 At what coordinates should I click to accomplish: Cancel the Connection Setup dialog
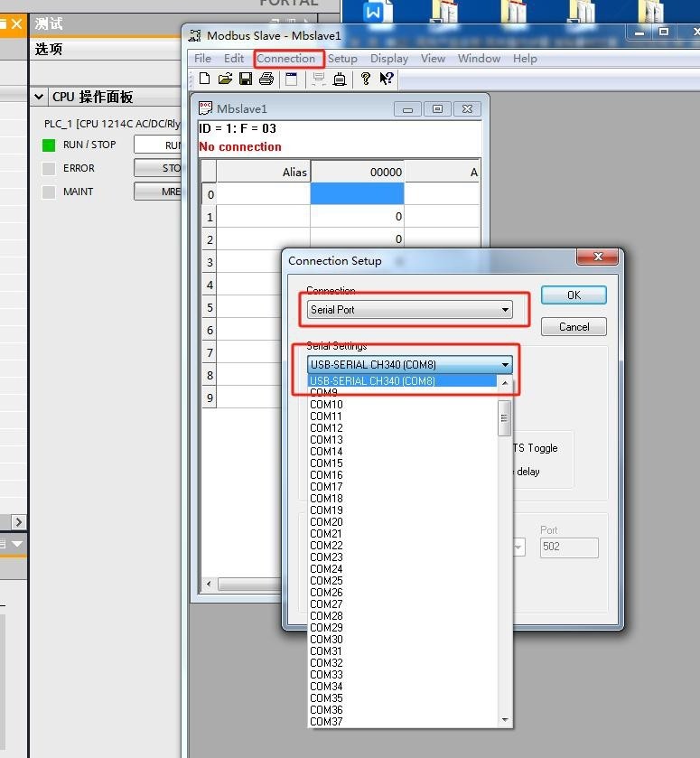point(574,327)
